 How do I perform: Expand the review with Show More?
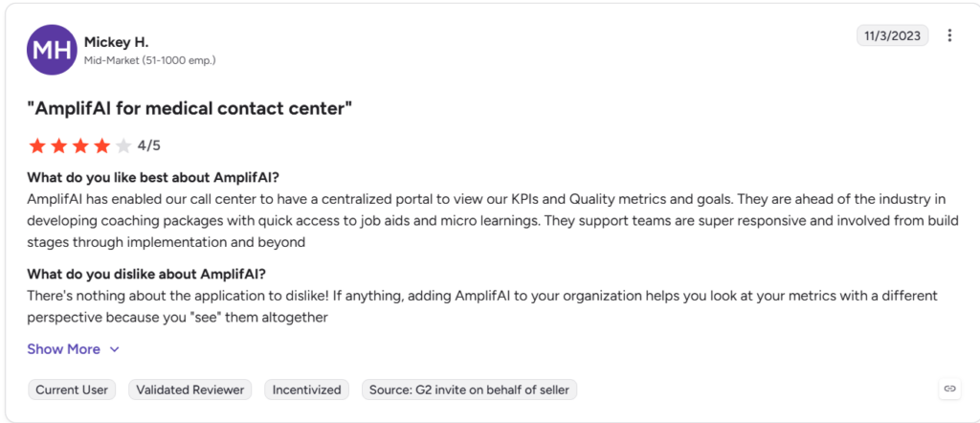click(x=64, y=349)
